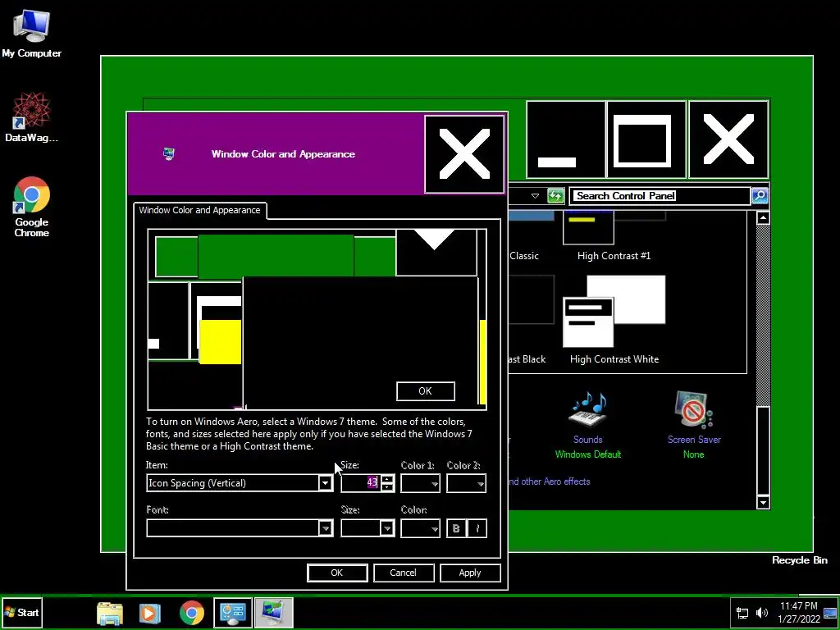This screenshot has width=840, height=630.
Task: Open Recycle Bin on the desktop
Action: (799, 559)
